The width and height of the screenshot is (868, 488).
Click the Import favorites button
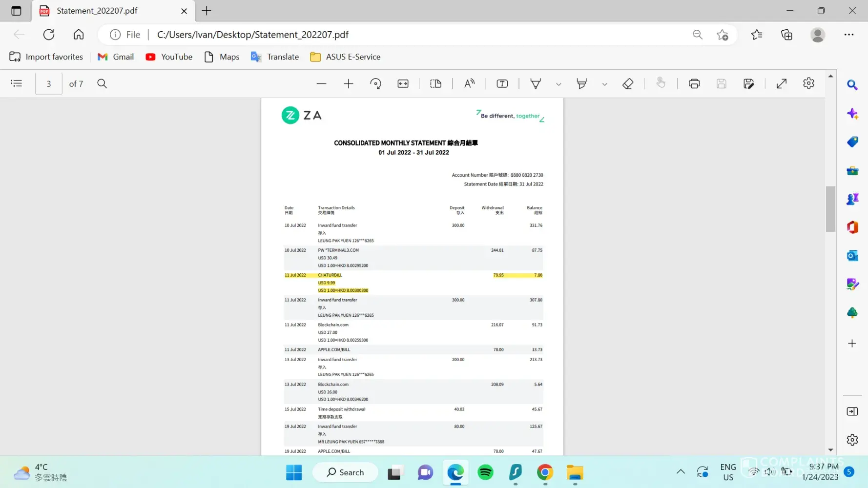[x=46, y=57]
